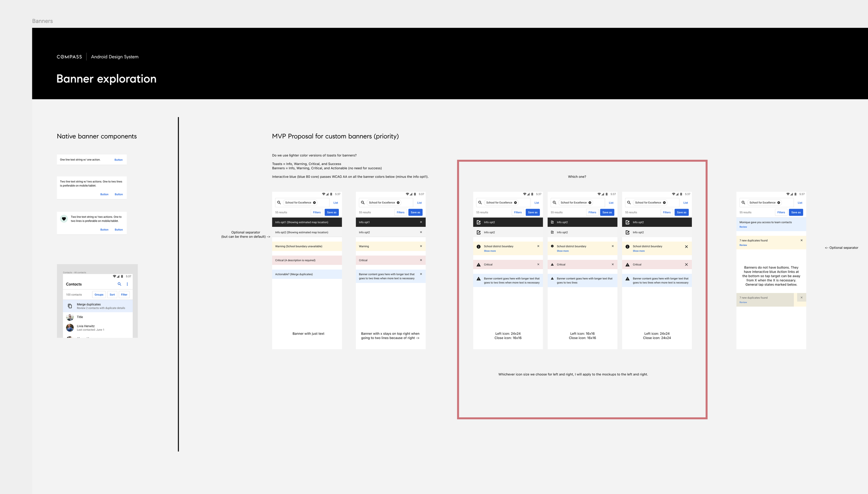Close Critical banner with large X in 24x24/24x24 mockup
The image size is (868, 494).
pos(686,265)
